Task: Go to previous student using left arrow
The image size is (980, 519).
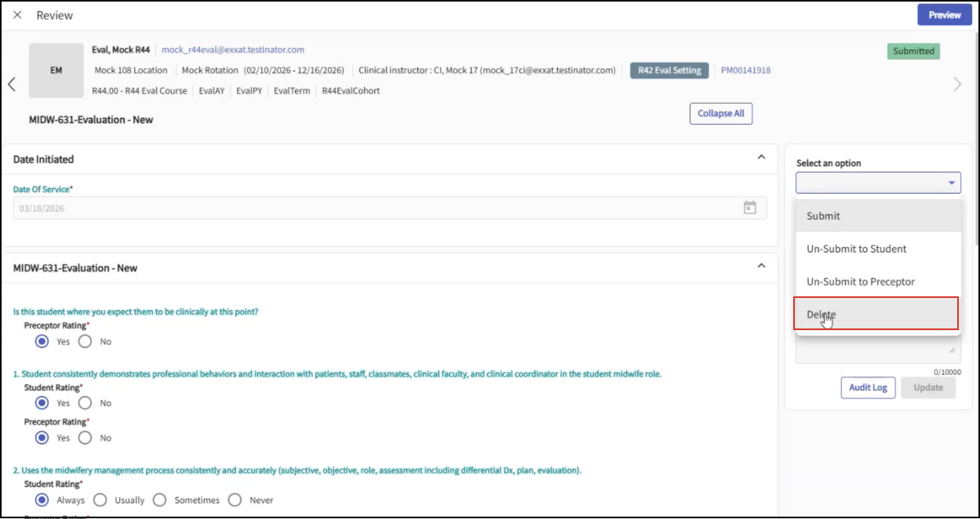Action: coord(12,84)
